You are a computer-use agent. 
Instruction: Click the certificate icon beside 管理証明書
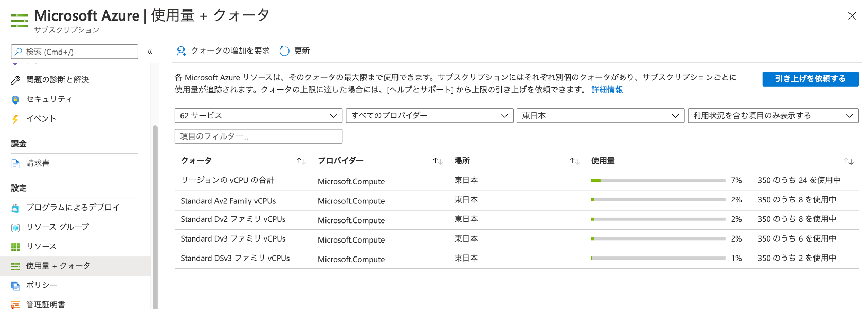coord(15,305)
